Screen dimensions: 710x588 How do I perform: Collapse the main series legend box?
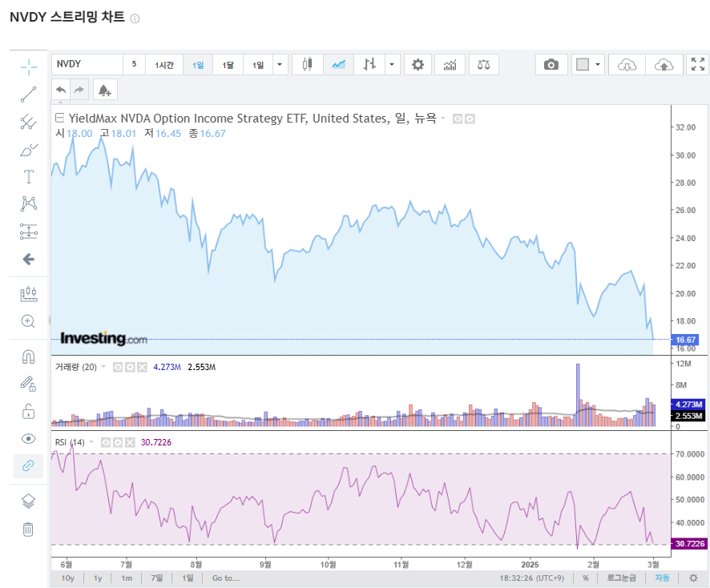(x=59, y=118)
